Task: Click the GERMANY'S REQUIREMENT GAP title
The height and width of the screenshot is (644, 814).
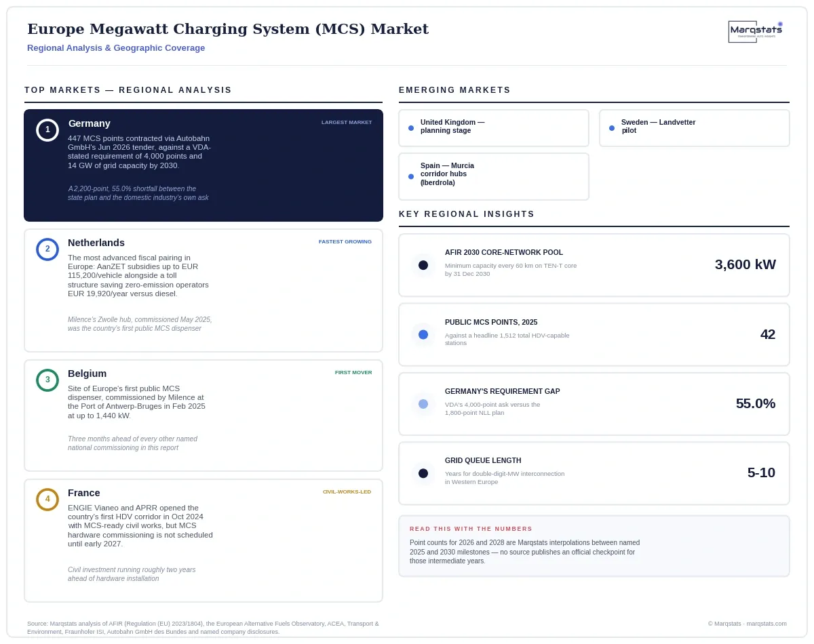Action: tap(503, 391)
